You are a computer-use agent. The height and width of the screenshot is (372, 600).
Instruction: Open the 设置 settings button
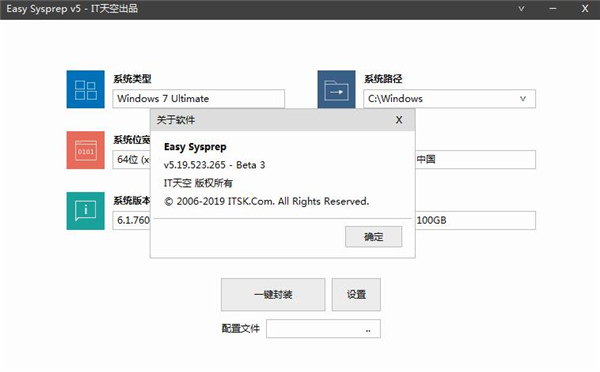pos(356,294)
